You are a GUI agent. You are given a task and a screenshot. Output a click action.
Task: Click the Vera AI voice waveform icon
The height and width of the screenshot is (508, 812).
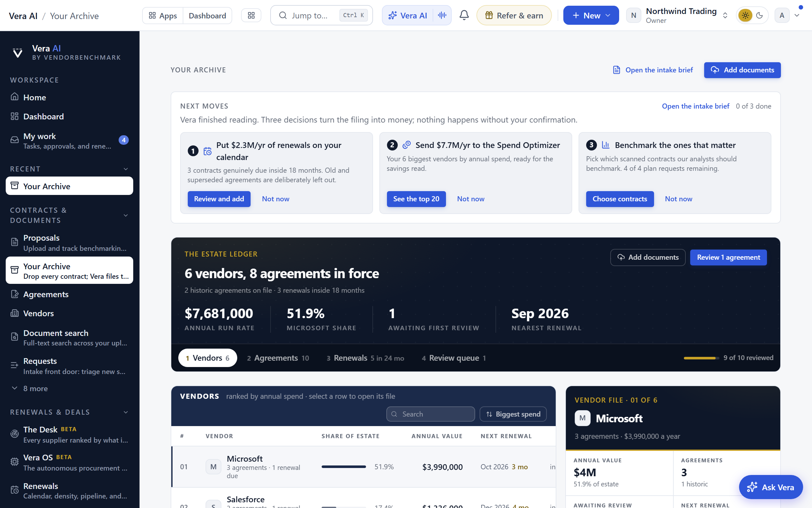[442, 16]
